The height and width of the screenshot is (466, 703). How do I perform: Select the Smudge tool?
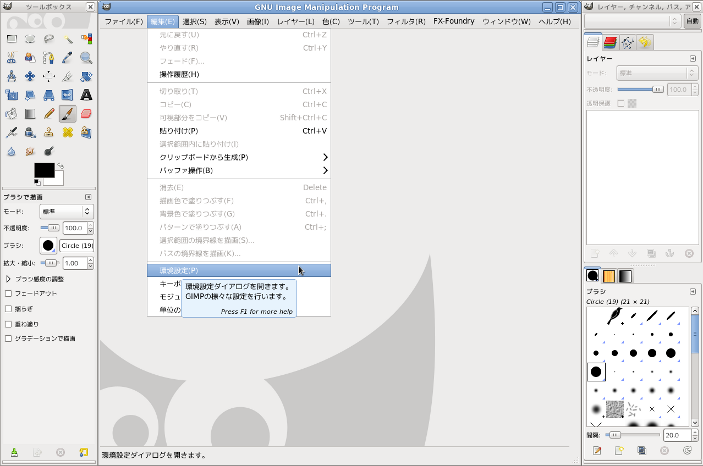pos(30,152)
